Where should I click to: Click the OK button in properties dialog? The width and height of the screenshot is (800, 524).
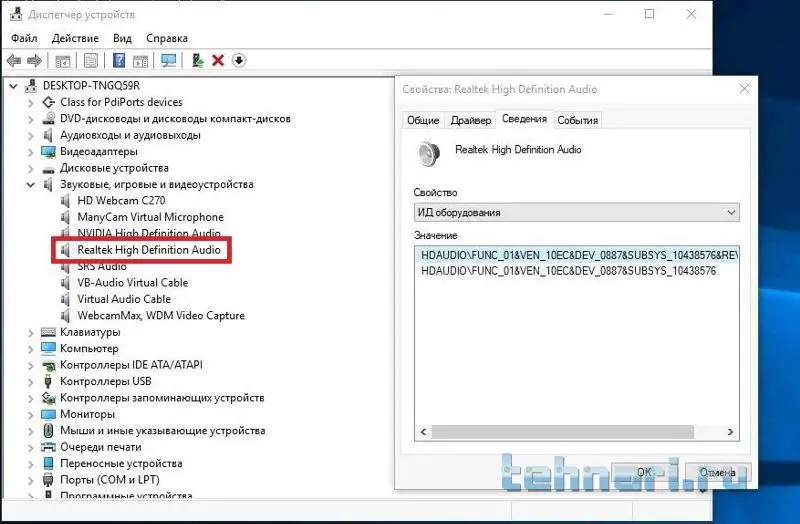click(644, 472)
